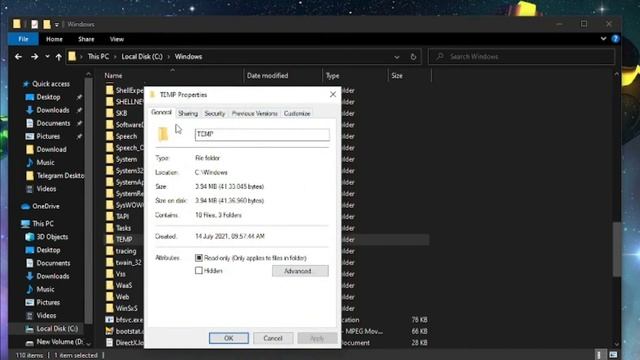
Task: Open the Share ribbon tab
Action: click(86, 39)
